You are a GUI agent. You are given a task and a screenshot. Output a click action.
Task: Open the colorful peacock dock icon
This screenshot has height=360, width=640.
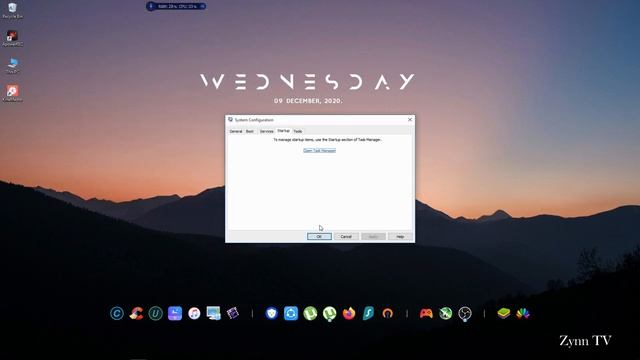(523, 313)
